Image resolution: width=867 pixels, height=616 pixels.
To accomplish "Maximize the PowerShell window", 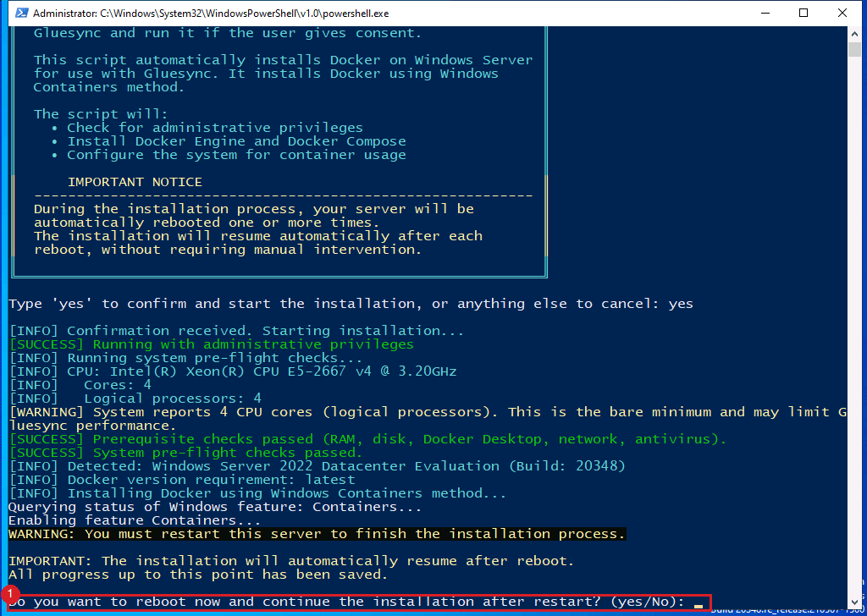I will point(803,13).
